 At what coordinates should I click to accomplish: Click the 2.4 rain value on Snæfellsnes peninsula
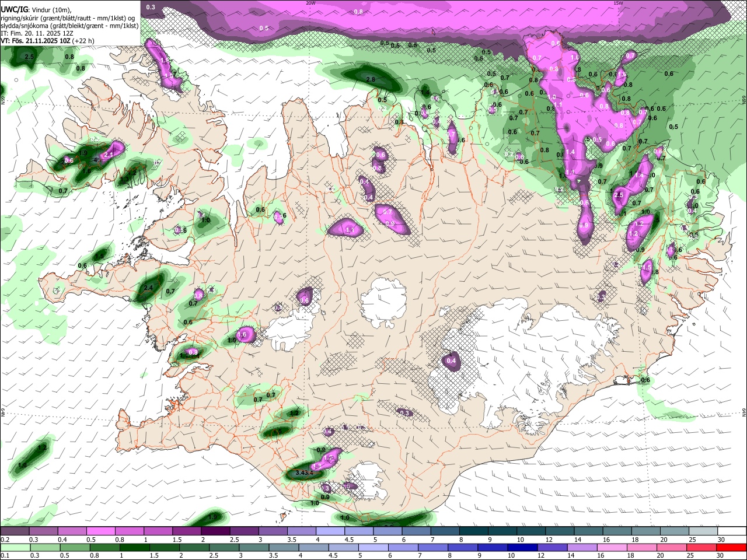coord(148,288)
